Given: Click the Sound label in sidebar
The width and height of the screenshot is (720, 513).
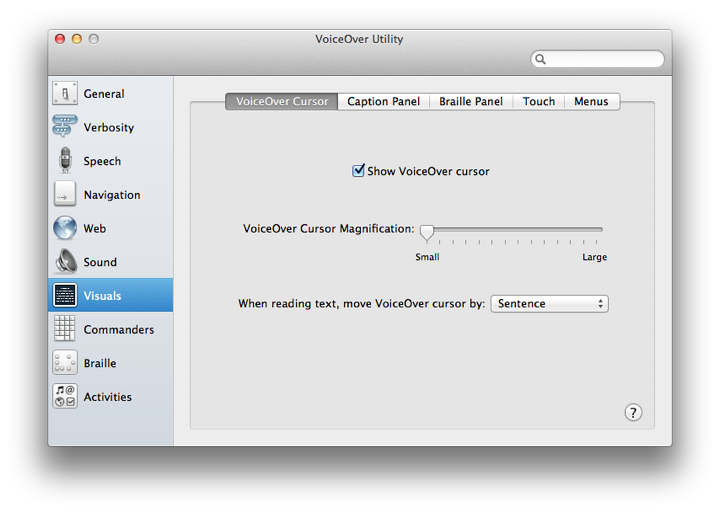Looking at the screenshot, I should pyautogui.click(x=100, y=262).
